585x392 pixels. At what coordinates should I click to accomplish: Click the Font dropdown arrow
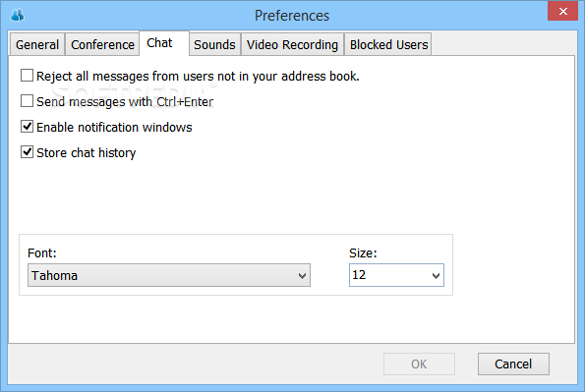point(302,276)
